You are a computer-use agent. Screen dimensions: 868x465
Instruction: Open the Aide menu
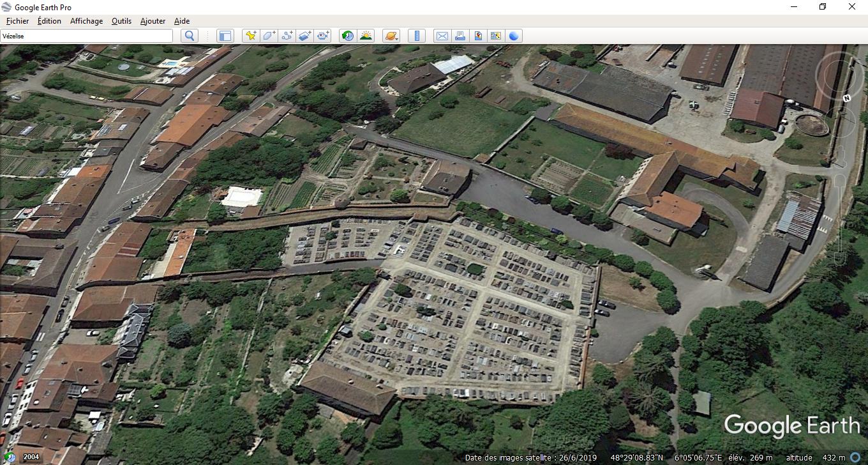point(182,21)
